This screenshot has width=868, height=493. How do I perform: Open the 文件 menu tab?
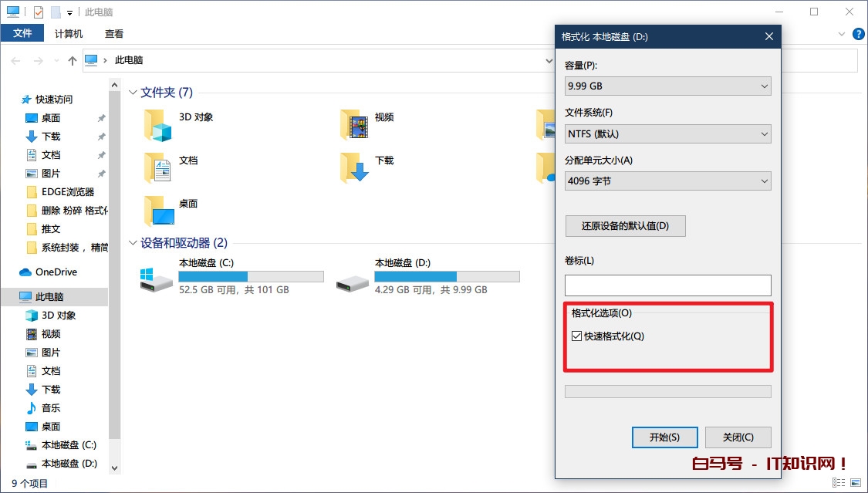point(22,33)
